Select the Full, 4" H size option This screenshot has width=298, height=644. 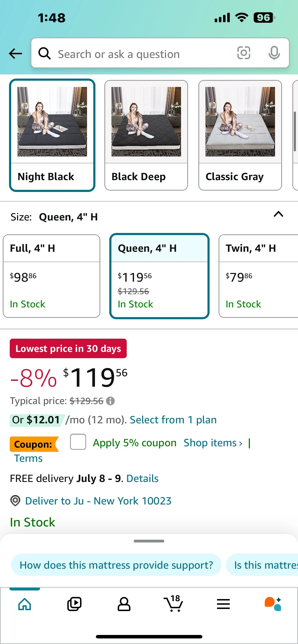[x=52, y=276]
